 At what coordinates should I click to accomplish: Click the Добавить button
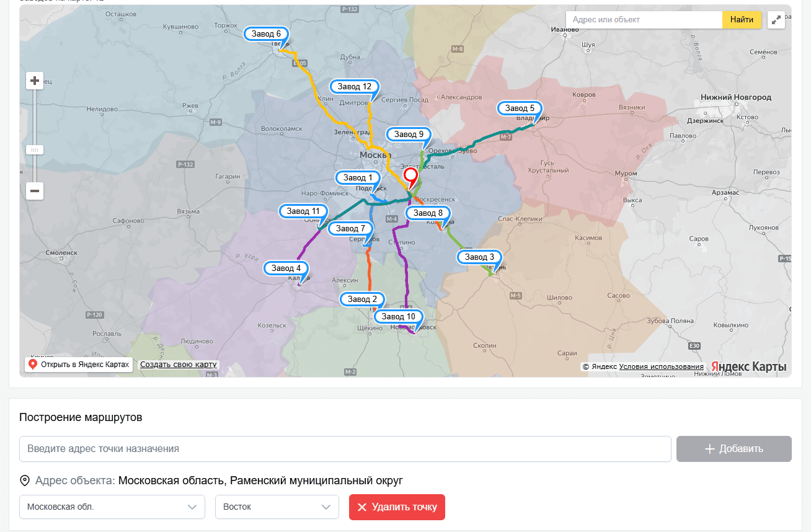(734, 449)
